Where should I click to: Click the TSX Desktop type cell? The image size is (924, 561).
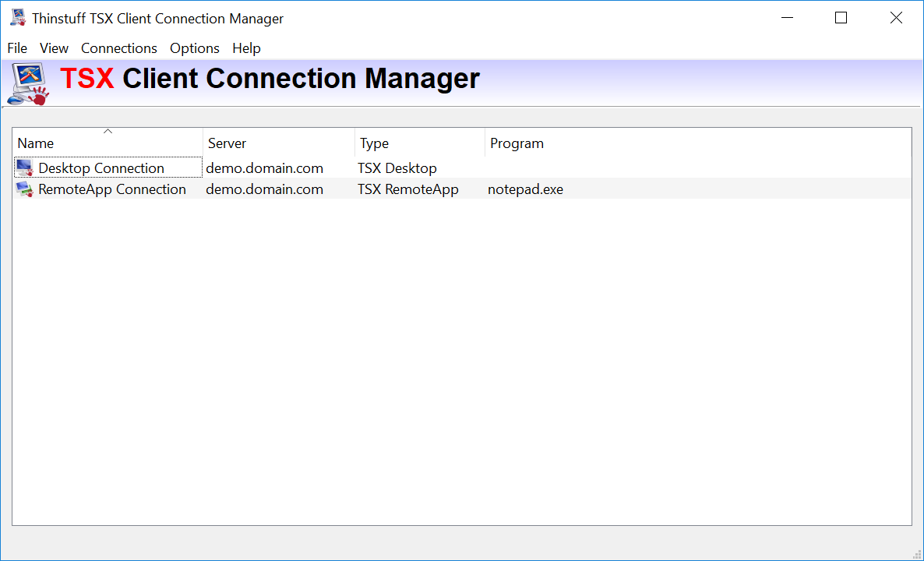point(397,168)
